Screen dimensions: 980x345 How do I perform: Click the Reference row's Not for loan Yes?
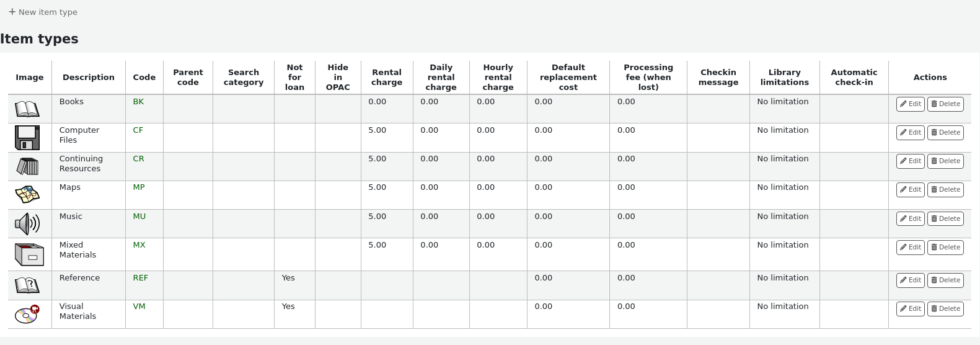tap(288, 278)
